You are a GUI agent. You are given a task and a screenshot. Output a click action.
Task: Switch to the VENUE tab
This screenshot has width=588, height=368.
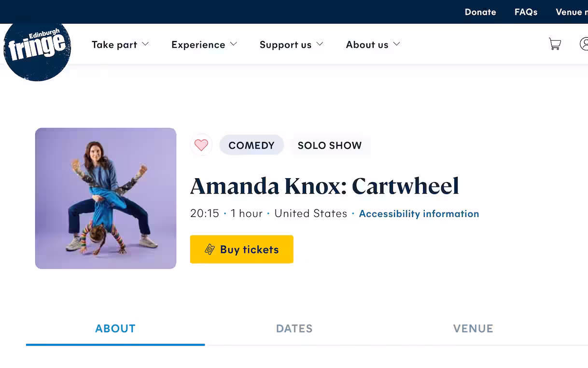point(473,329)
